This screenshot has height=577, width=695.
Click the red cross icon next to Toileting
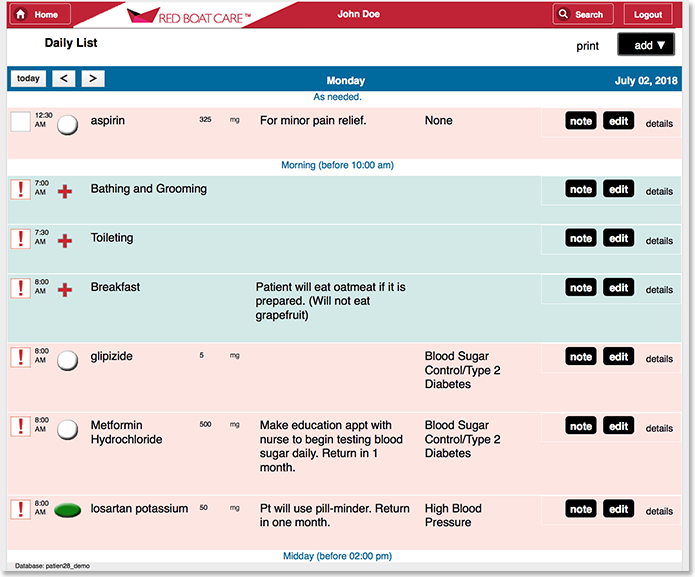(x=65, y=240)
